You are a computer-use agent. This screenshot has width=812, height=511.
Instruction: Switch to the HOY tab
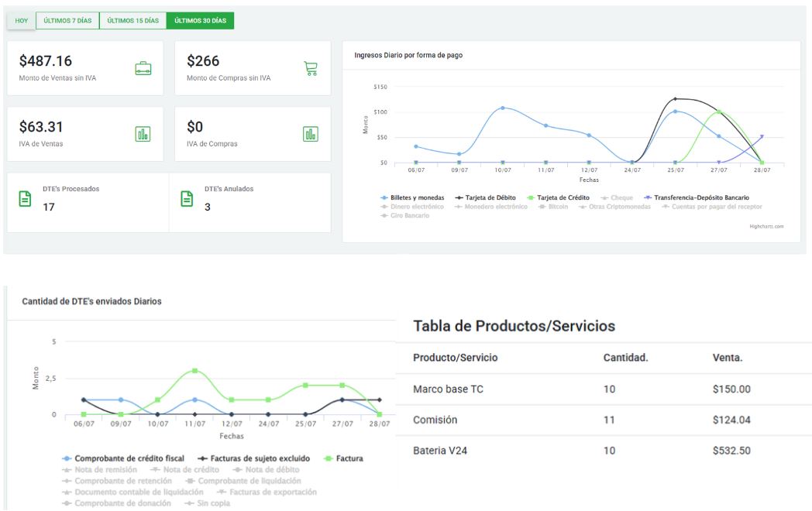coord(22,21)
